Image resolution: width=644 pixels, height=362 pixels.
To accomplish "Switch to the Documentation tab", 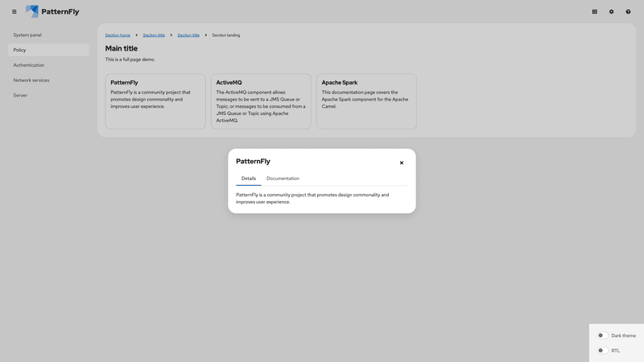I will 283,179.
